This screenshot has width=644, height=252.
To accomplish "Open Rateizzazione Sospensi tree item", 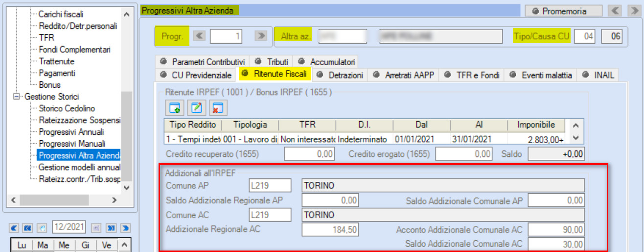I will [x=79, y=120].
